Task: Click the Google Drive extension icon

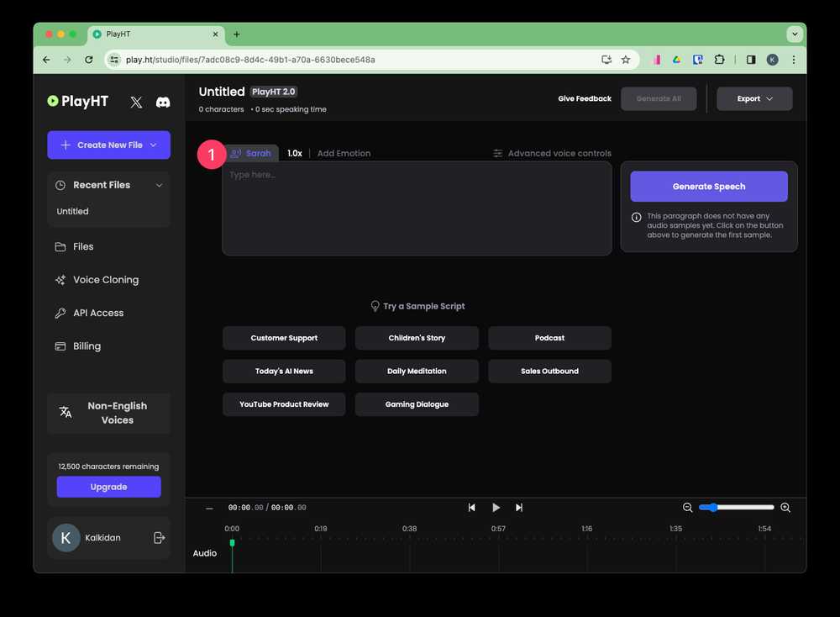Action: [x=676, y=60]
